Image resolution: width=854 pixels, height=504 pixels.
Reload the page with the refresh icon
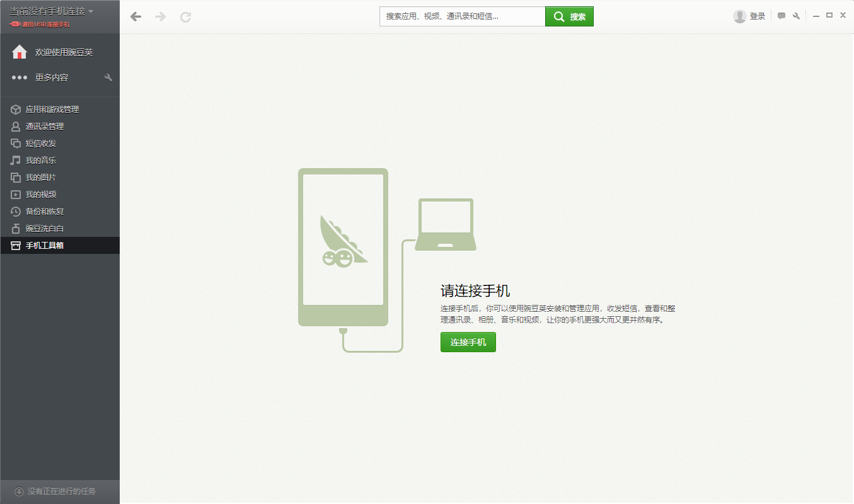coord(185,17)
